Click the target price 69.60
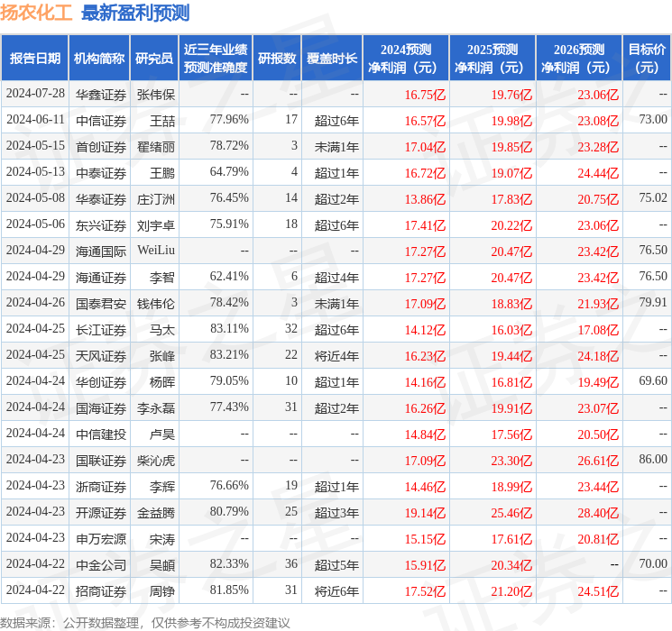The height and width of the screenshot is (631, 672). coord(653,380)
